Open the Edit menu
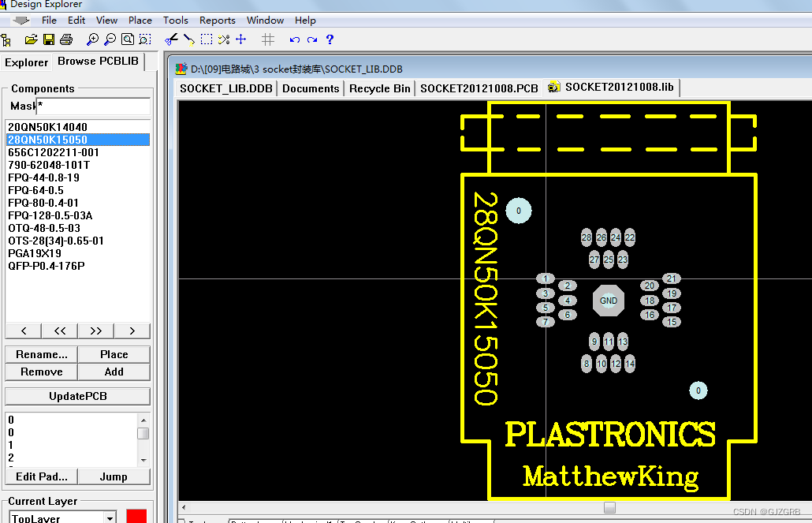The image size is (812, 523). pos(76,21)
